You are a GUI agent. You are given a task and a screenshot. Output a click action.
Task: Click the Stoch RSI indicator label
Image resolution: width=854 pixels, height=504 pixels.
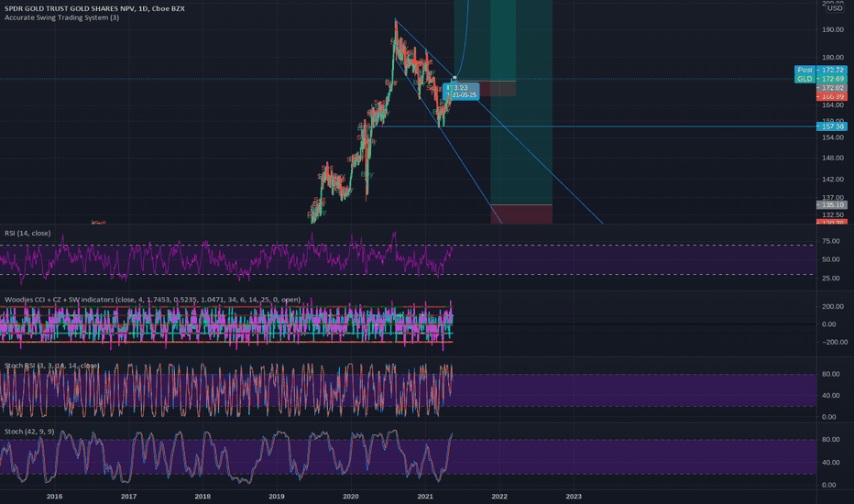coord(51,366)
